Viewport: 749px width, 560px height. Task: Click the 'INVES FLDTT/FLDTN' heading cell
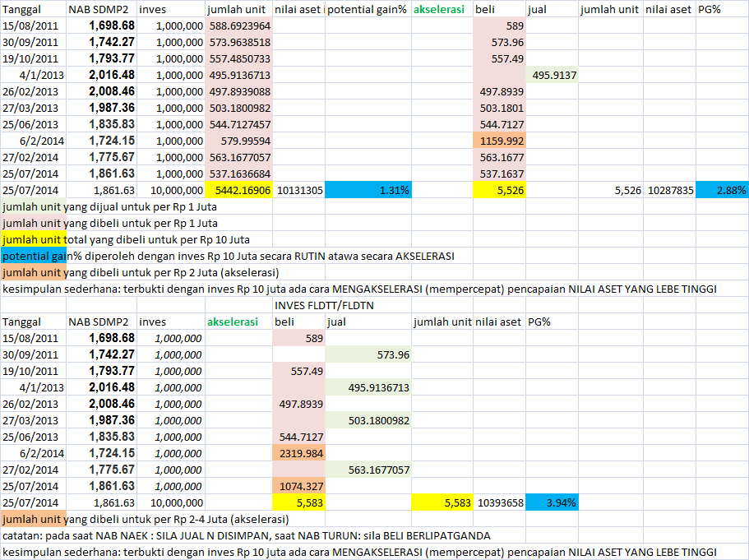[324, 305]
